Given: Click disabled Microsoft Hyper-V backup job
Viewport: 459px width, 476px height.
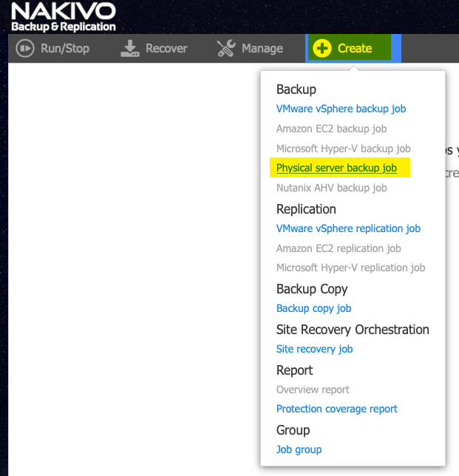Looking at the screenshot, I should 344,149.
